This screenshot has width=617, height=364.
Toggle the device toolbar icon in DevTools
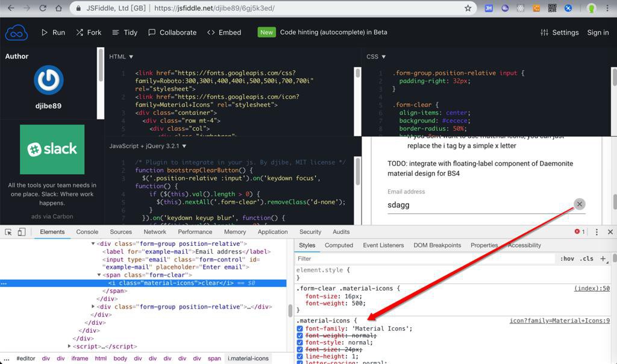point(21,232)
